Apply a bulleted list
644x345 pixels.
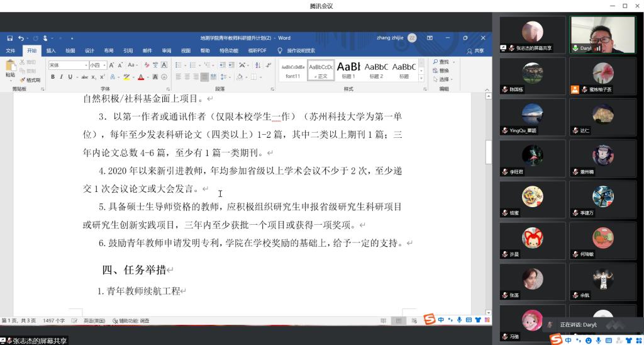pyautogui.click(x=178, y=65)
